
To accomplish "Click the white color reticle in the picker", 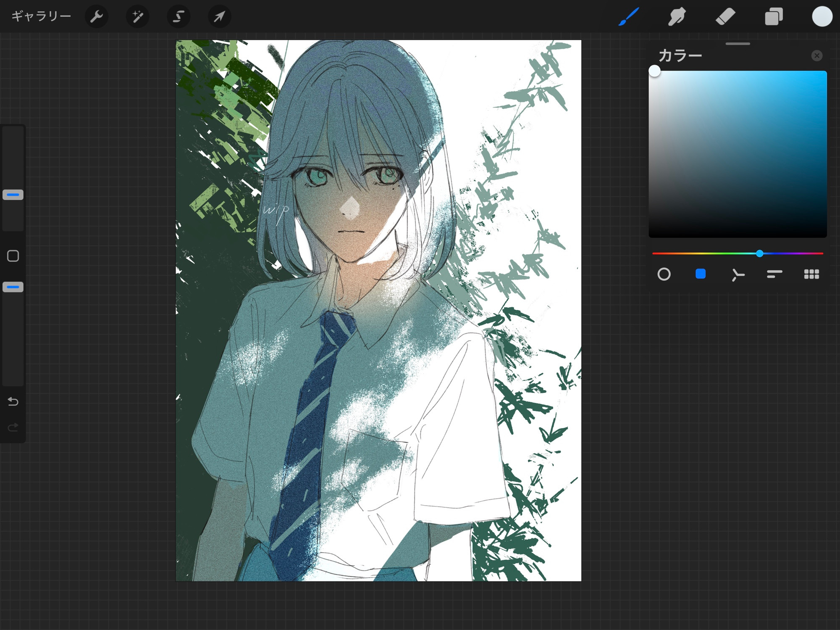I will (654, 71).
